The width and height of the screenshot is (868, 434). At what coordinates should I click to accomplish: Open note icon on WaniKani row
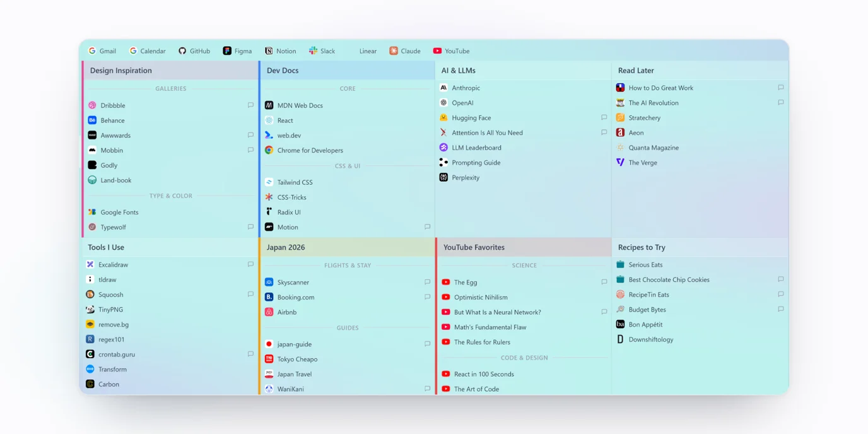pyautogui.click(x=427, y=389)
